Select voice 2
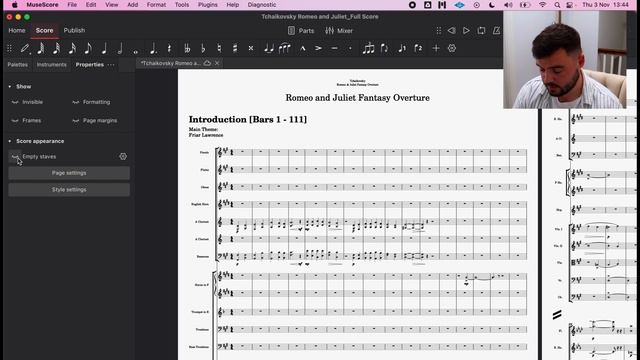Viewport: 640px width, 360px height. (x=418, y=49)
